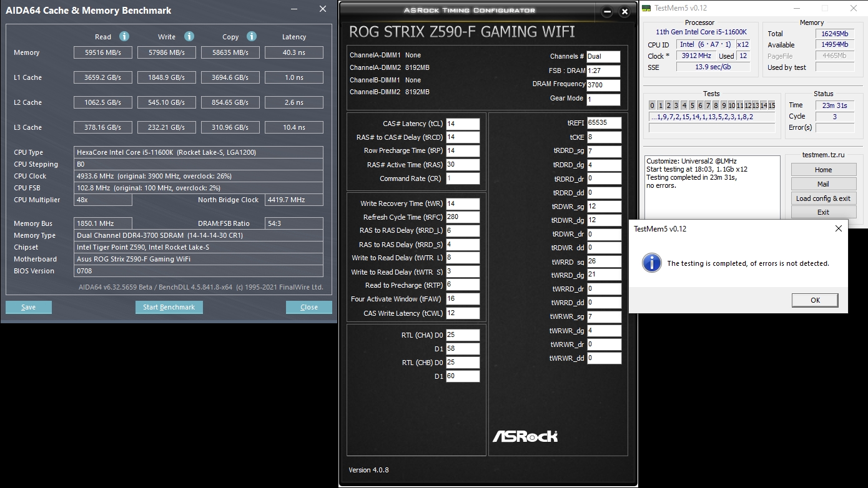Click the info icon next to Copy
Image resolution: width=868 pixels, height=488 pixels.
(x=252, y=37)
